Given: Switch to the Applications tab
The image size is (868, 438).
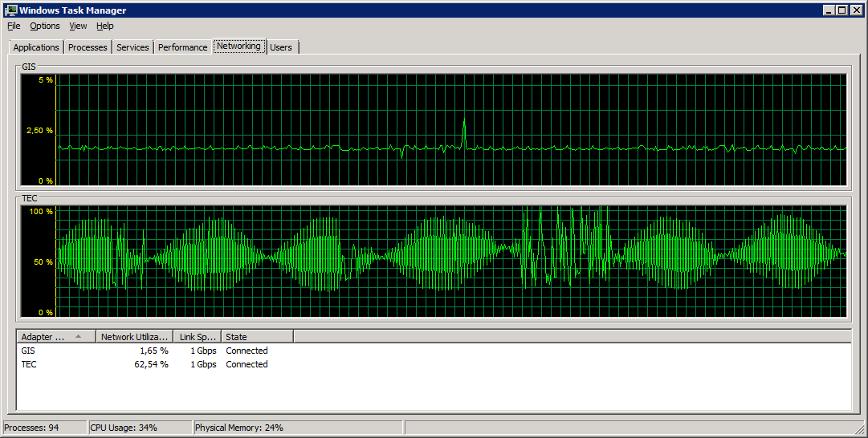Looking at the screenshot, I should (36, 47).
